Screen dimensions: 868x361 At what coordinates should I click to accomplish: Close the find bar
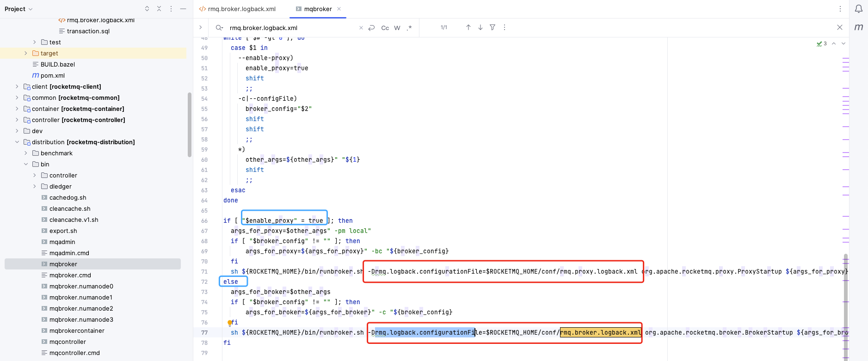tap(840, 27)
